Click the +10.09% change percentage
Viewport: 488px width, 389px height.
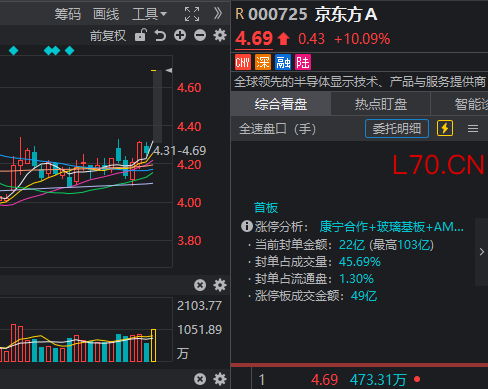point(362,39)
